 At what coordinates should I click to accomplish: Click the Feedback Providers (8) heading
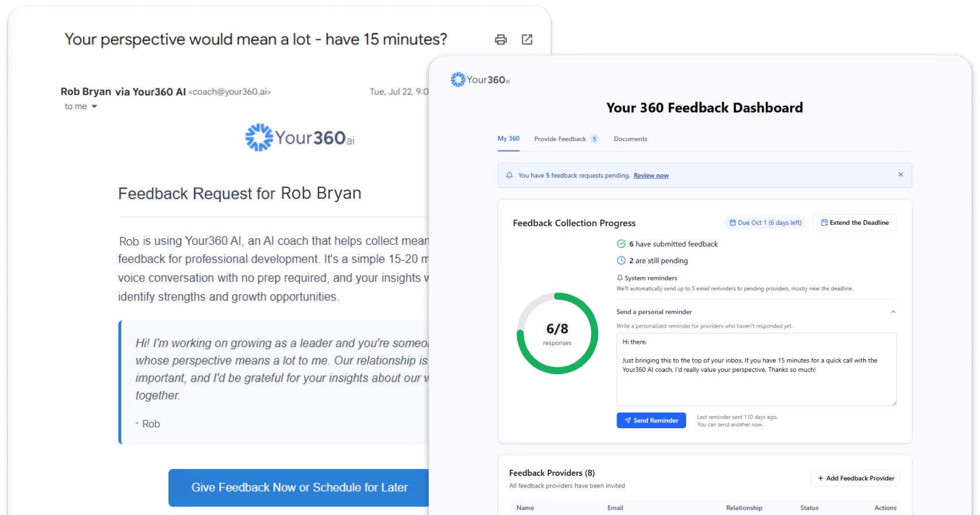(552, 473)
